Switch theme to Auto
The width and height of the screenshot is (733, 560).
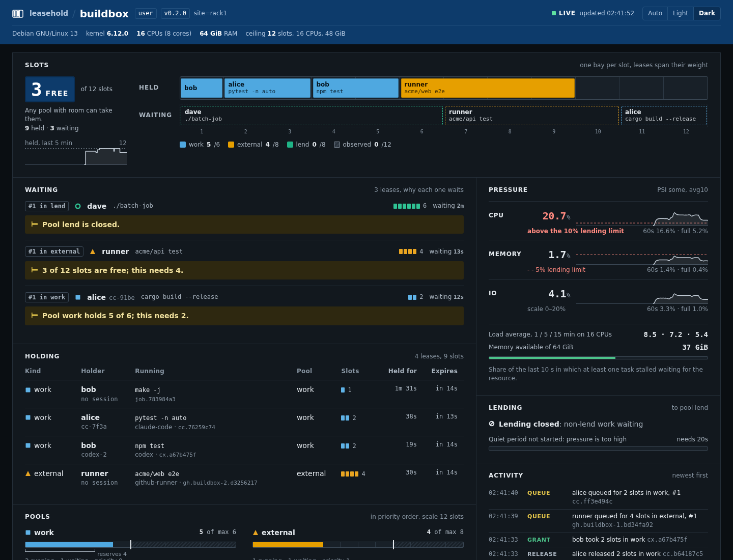click(655, 13)
